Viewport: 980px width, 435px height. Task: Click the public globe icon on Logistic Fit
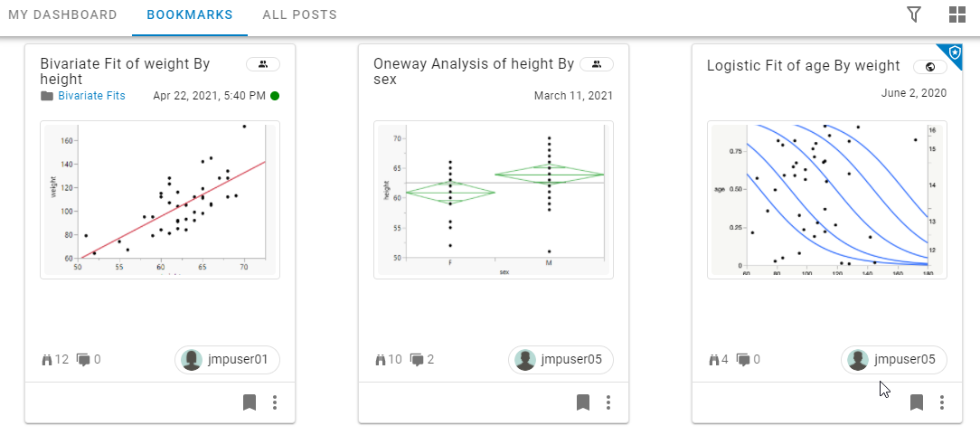[x=929, y=67]
